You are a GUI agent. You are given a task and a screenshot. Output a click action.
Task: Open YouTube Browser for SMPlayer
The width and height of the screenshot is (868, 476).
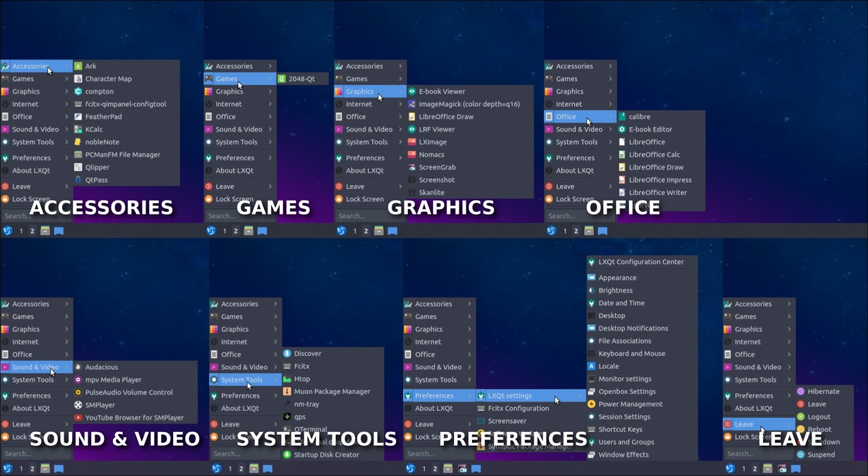point(135,417)
